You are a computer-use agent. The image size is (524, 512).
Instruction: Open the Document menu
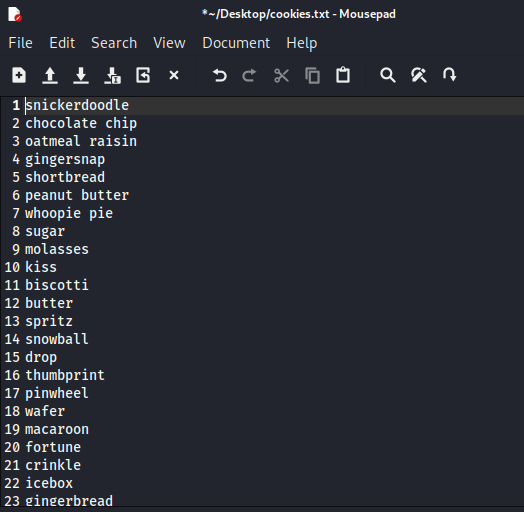[x=236, y=43]
